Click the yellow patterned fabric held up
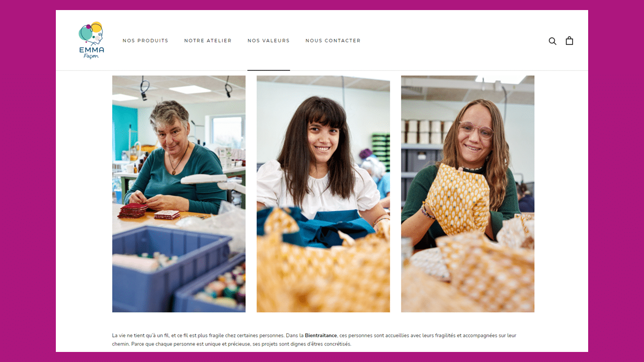 click(x=457, y=199)
